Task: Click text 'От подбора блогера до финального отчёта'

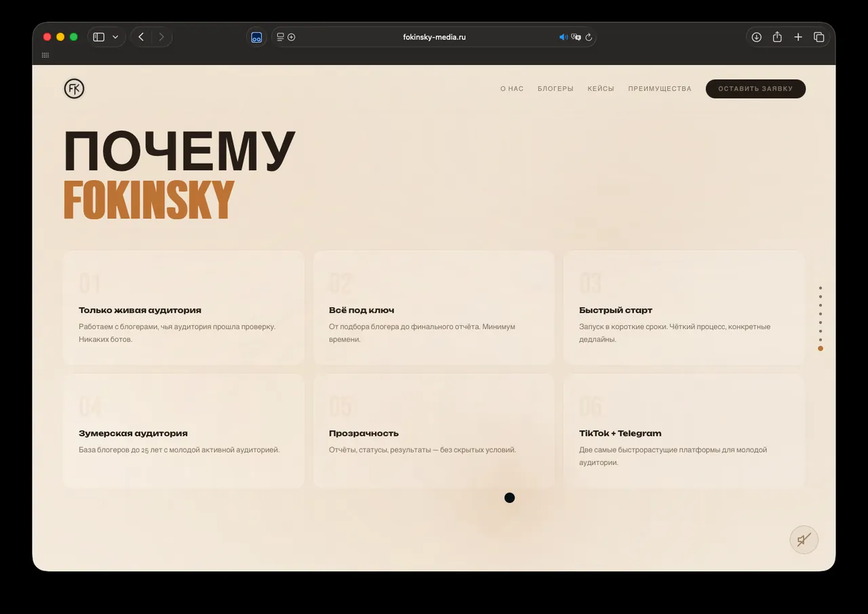Action: 403,326
